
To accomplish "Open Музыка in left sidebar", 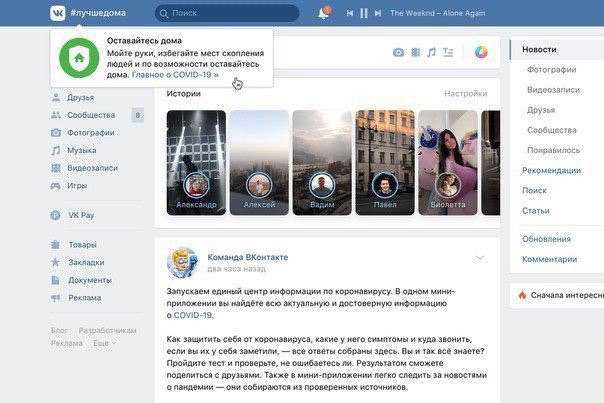I will pyautogui.click(x=82, y=151).
